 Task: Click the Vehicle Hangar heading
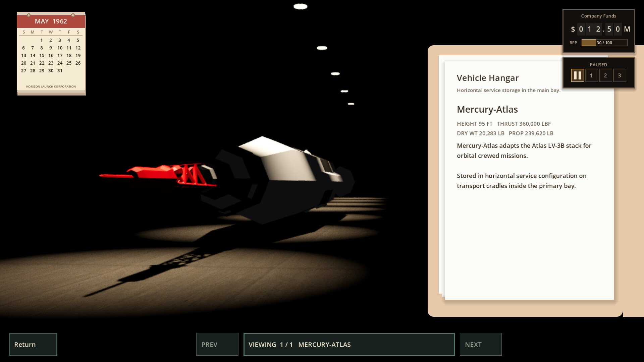pyautogui.click(x=488, y=78)
